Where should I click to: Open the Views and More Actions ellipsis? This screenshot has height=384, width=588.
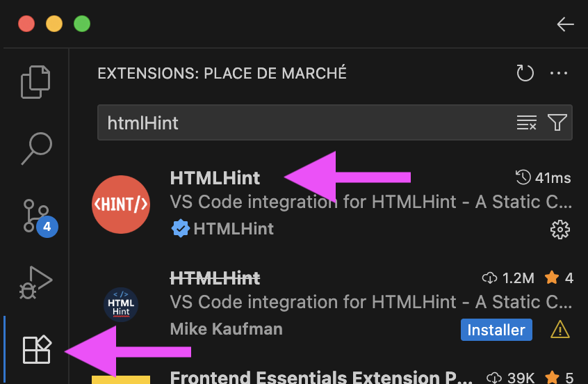[558, 73]
